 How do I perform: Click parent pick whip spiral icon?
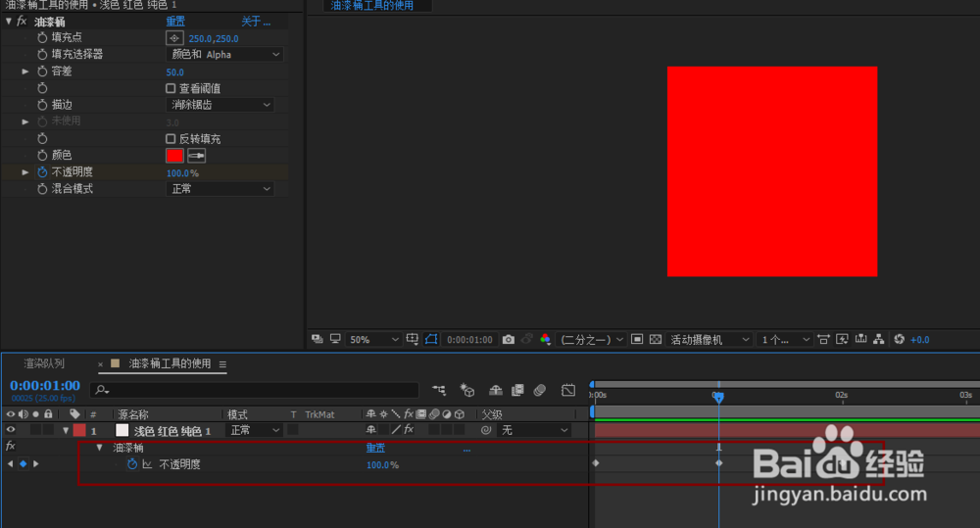pos(486,430)
